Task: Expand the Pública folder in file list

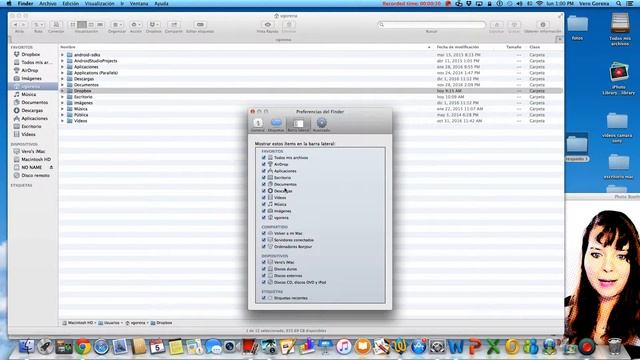Action: [62, 115]
